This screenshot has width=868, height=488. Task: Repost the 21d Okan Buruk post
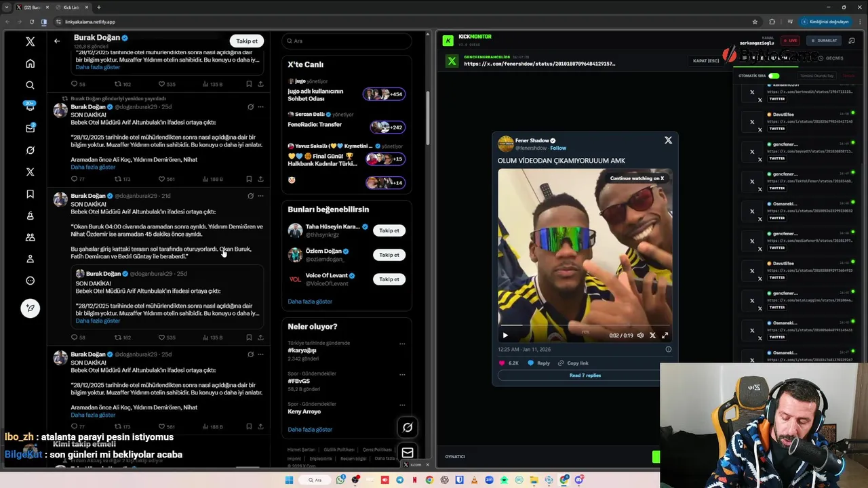click(x=122, y=338)
